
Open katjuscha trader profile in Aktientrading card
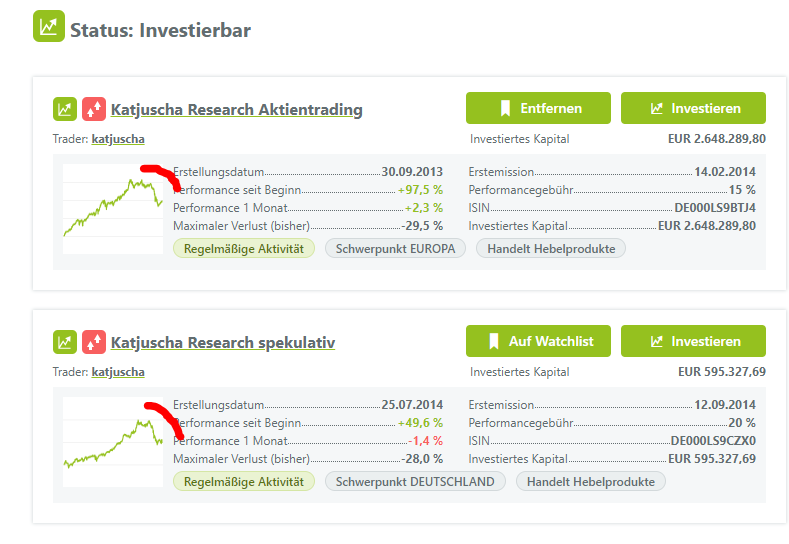coord(118,139)
